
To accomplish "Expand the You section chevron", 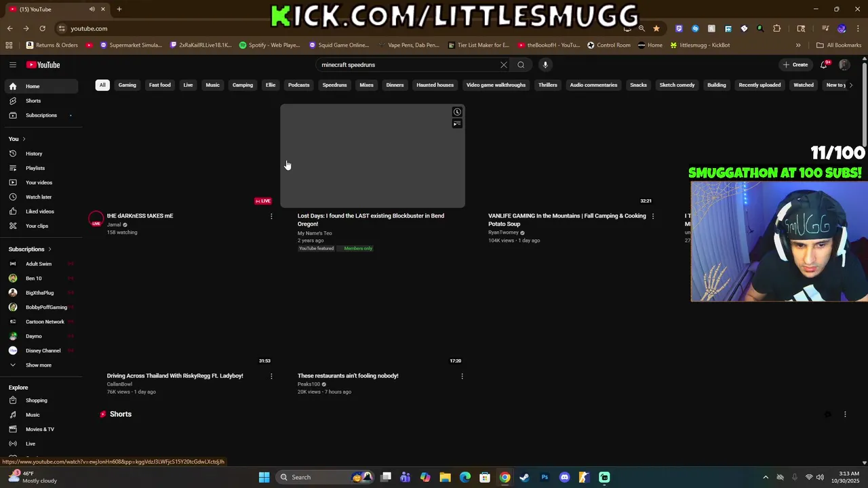I will (24, 139).
